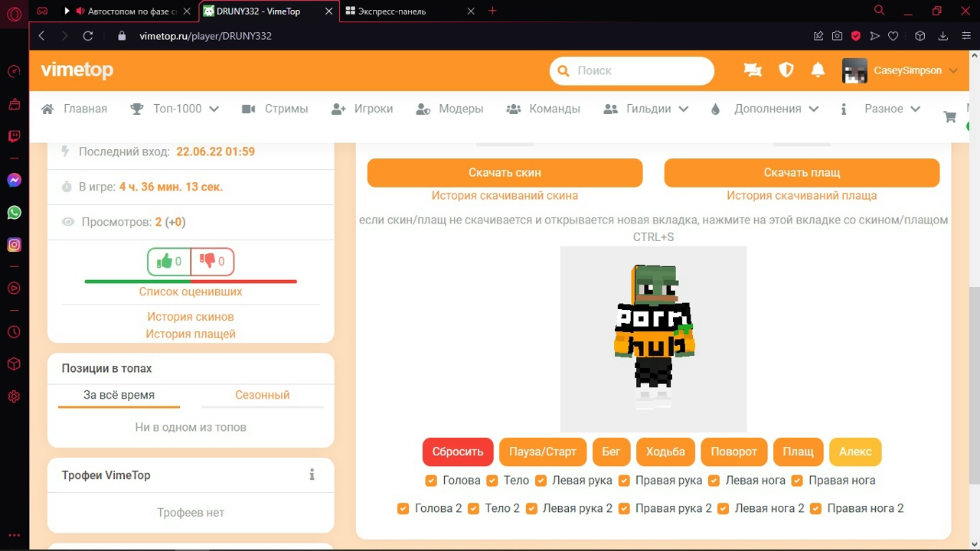Open the shopping cart icon
Screen dimensions: 980x551
coord(949,116)
